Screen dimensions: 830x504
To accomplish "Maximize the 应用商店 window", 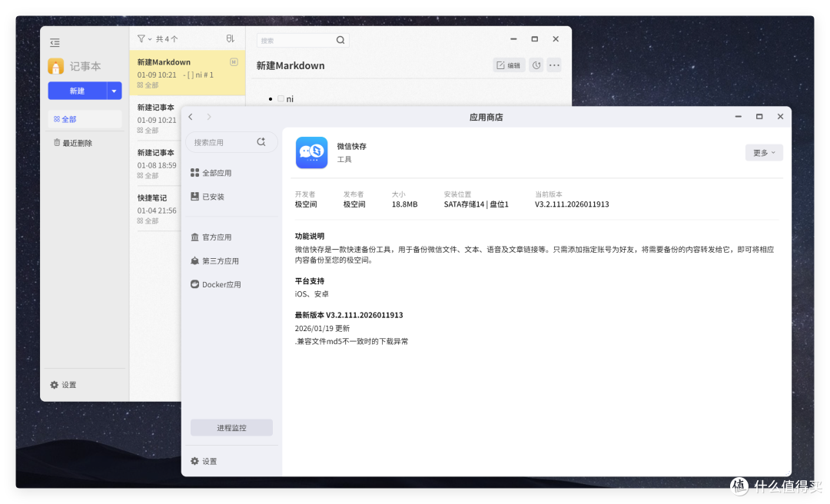I will pos(759,117).
